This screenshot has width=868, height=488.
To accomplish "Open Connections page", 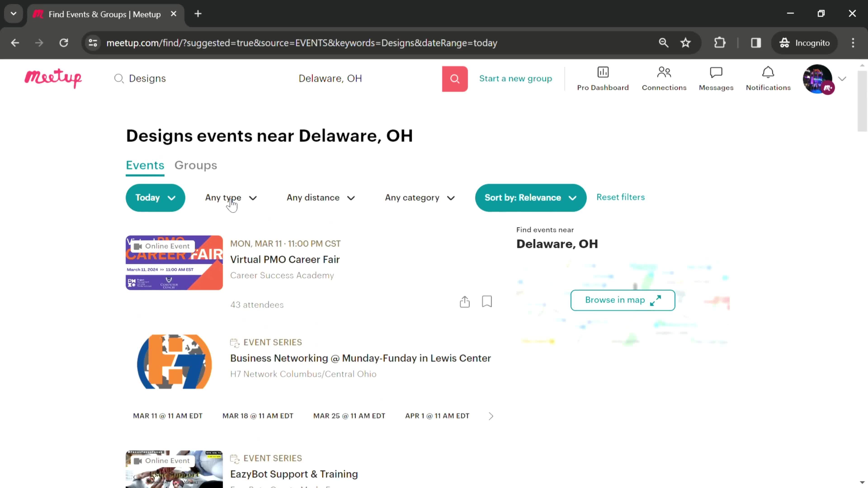I will point(664,79).
